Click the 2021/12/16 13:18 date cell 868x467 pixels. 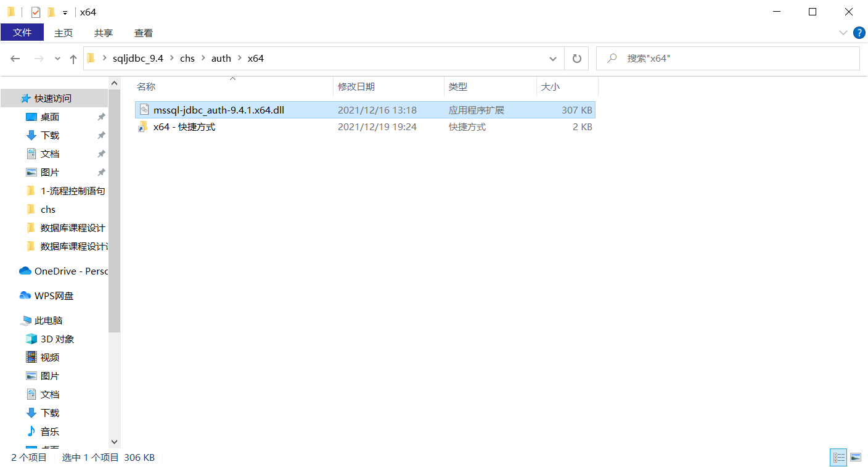point(377,110)
